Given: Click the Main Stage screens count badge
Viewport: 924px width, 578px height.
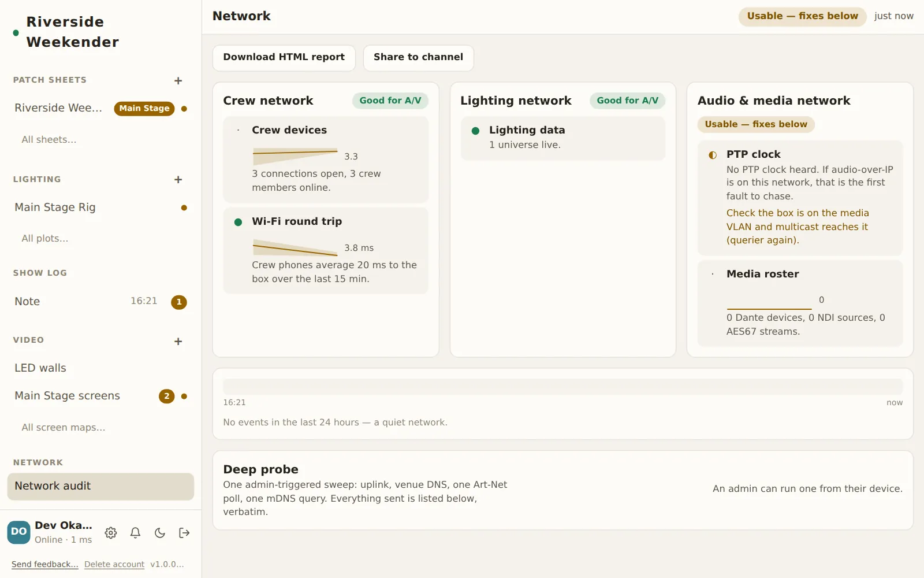Looking at the screenshot, I should point(166,396).
